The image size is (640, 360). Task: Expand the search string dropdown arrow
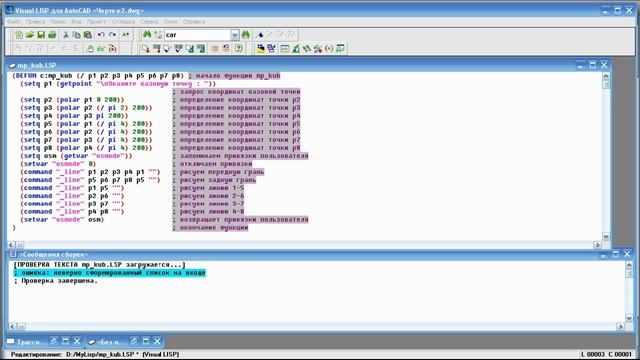point(235,35)
